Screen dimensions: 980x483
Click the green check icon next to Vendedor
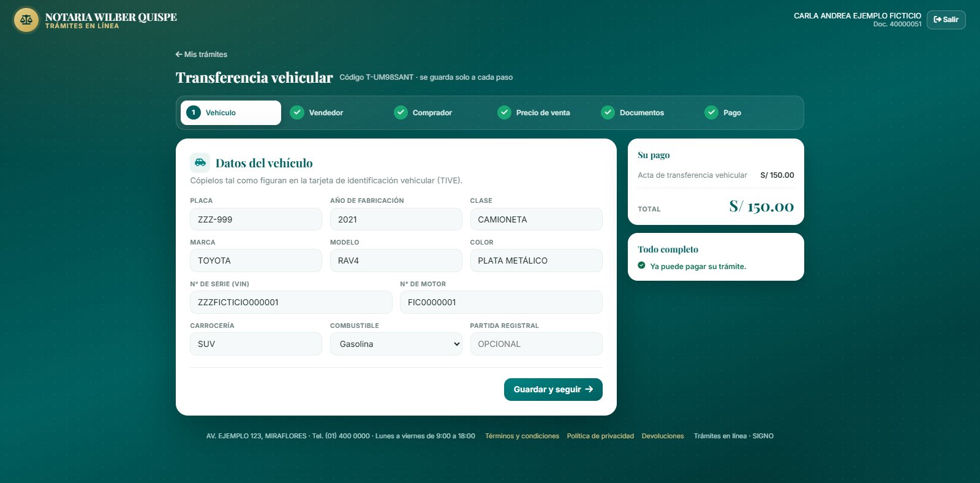pyautogui.click(x=297, y=113)
